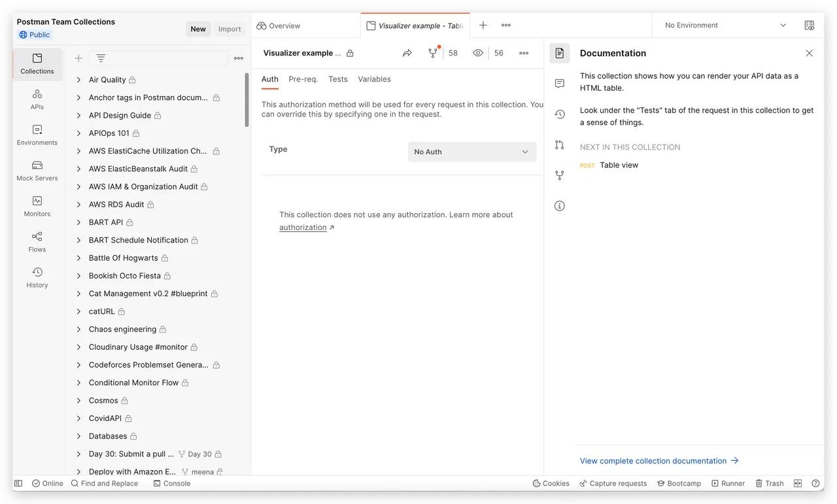Switch to the Pre-req. tab
The image size is (837, 504).
tap(303, 79)
